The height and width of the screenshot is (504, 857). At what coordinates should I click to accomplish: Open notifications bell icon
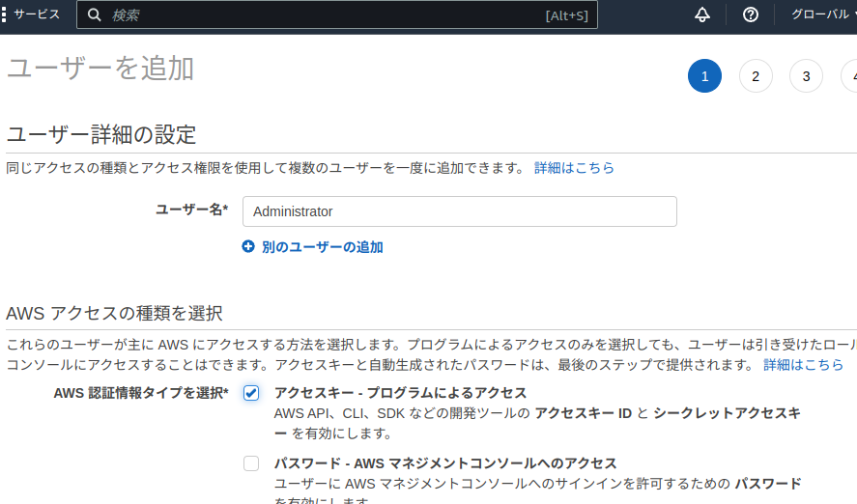point(702,14)
